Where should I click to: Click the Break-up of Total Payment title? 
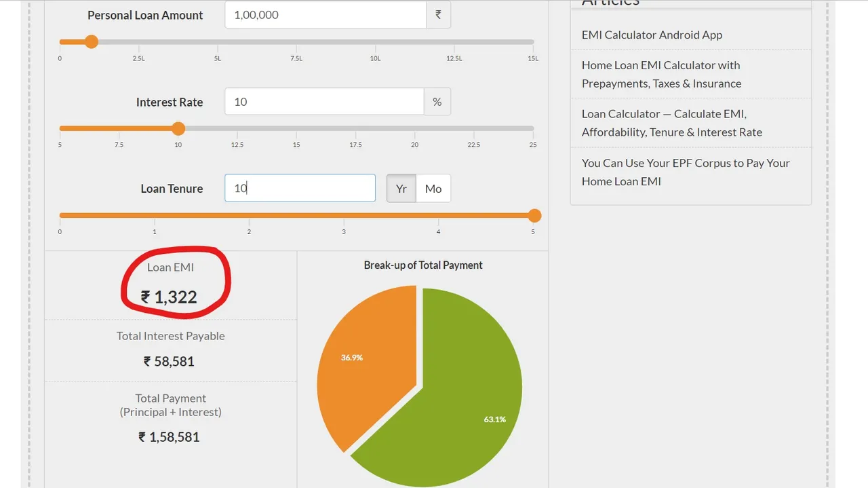point(423,265)
